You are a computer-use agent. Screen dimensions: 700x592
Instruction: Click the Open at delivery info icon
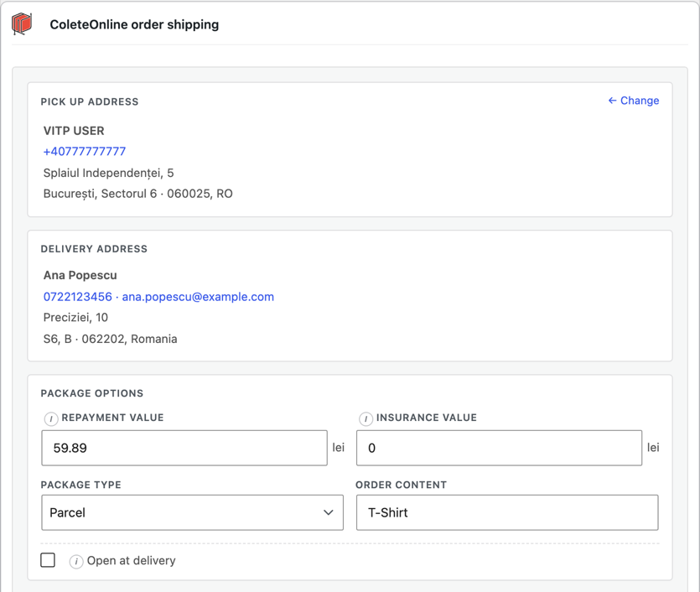coord(76,561)
